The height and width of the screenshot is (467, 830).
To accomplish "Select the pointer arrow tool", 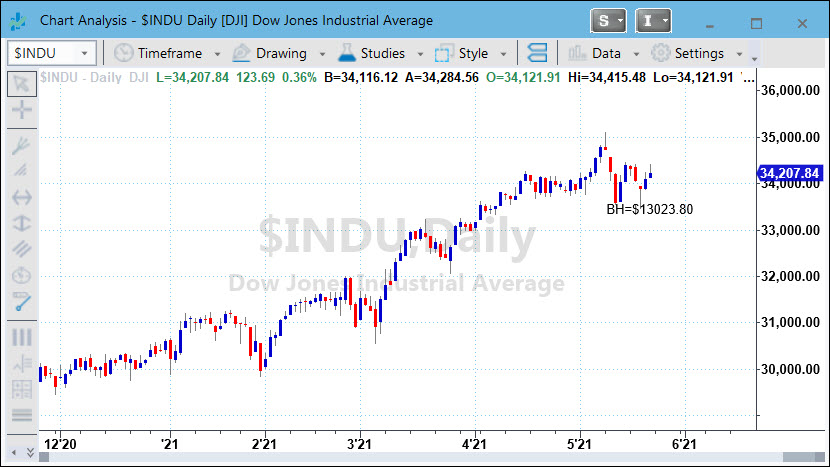I will coord(22,84).
